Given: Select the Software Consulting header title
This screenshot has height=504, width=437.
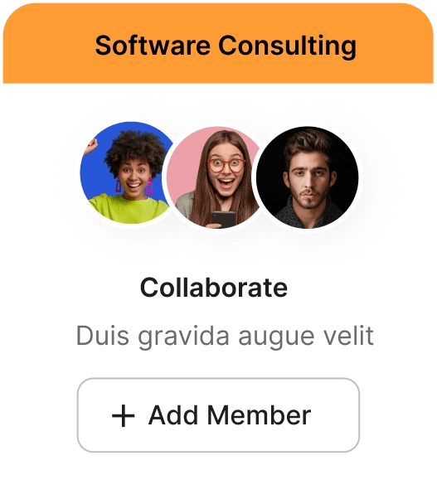Looking at the screenshot, I should 226,46.
